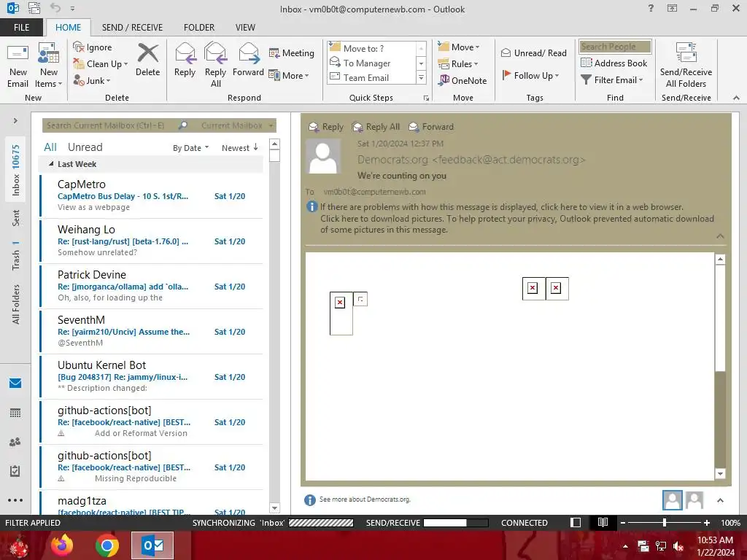
Task: Open the By Date sort dropdown
Action: [x=190, y=148]
